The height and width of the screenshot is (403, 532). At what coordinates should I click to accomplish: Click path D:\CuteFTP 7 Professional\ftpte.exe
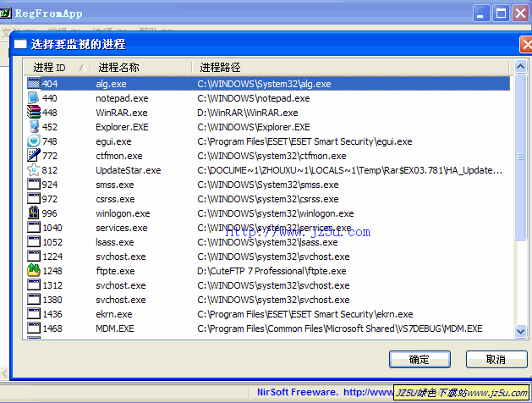click(x=271, y=271)
